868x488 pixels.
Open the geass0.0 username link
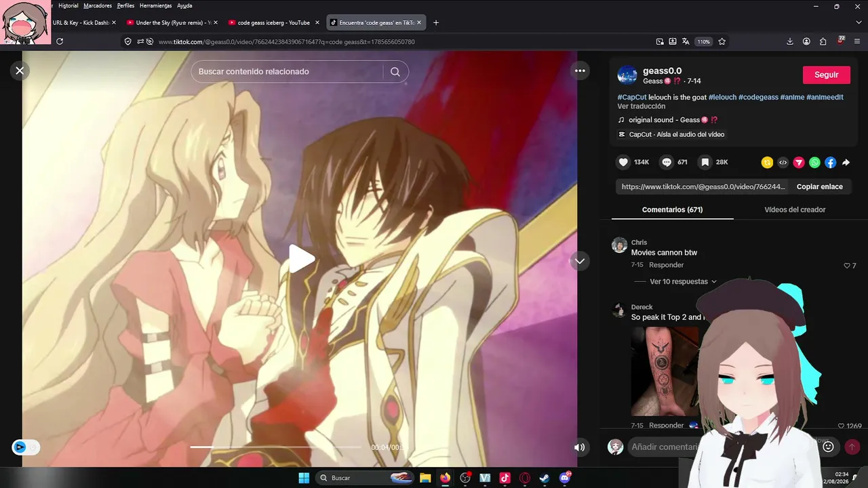point(662,70)
